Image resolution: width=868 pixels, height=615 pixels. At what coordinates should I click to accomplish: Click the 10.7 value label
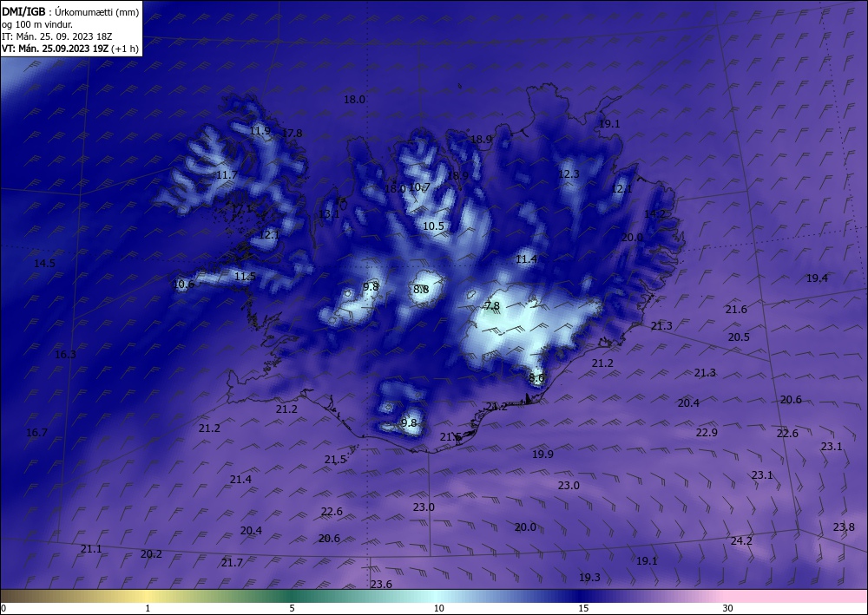[419, 187]
